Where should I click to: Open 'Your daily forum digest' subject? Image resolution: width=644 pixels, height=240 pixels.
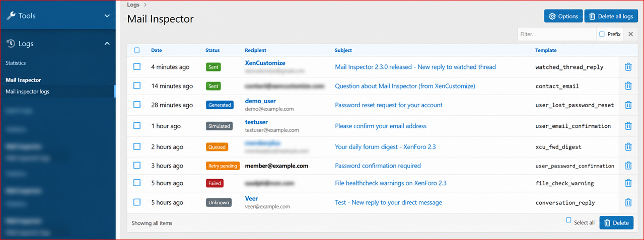(385, 147)
